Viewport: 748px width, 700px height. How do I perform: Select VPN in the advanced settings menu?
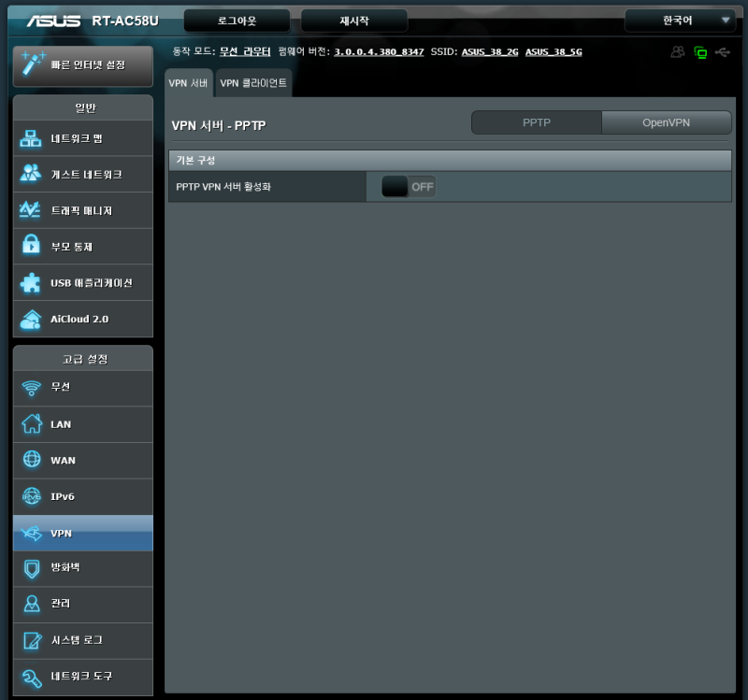[83, 533]
